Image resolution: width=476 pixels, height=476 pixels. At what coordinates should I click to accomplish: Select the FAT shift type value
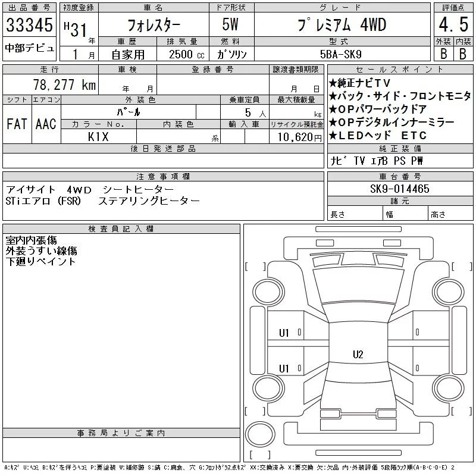[16, 124]
